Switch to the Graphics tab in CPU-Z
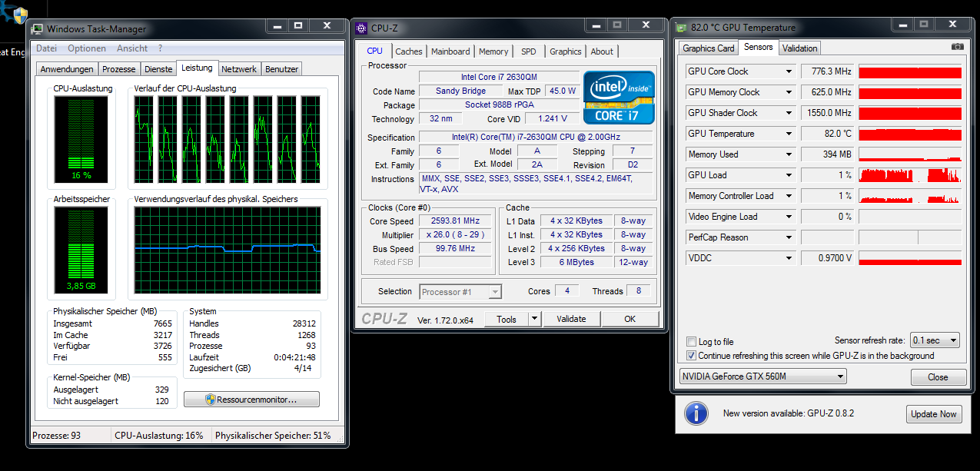This screenshot has width=980, height=471. click(x=566, y=51)
